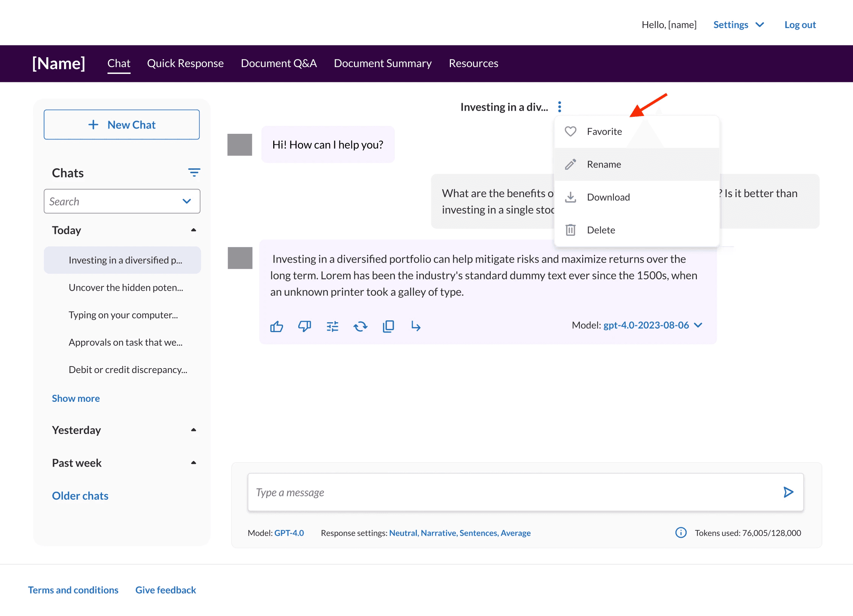Open the three-dot chat options menu
Screen dimensions: 853x616
point(559,107)
